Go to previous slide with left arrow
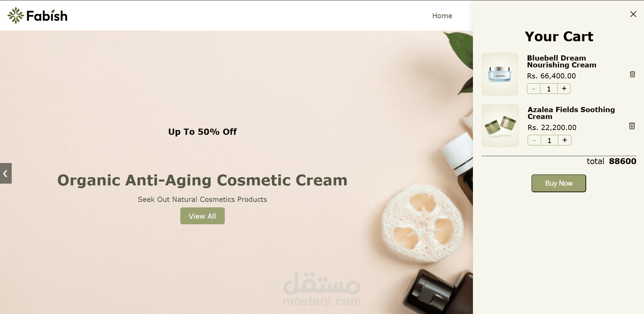The image size is (644, 314). click(6, 173)
